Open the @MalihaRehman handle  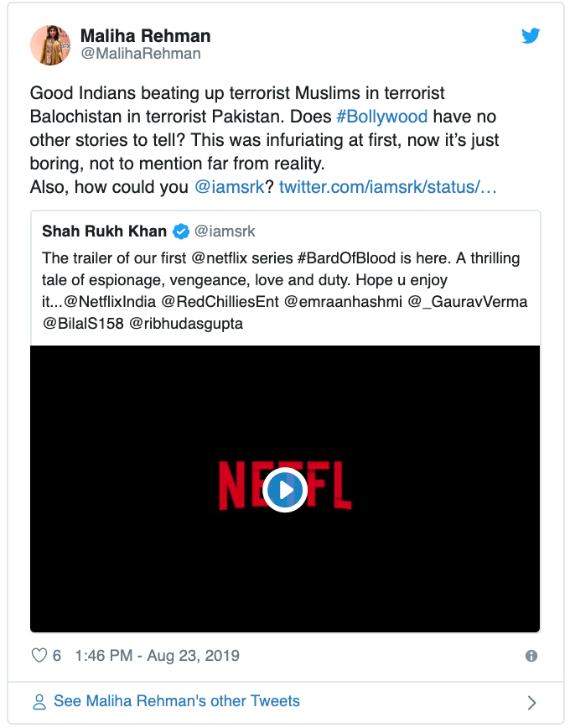click(141, 54)
